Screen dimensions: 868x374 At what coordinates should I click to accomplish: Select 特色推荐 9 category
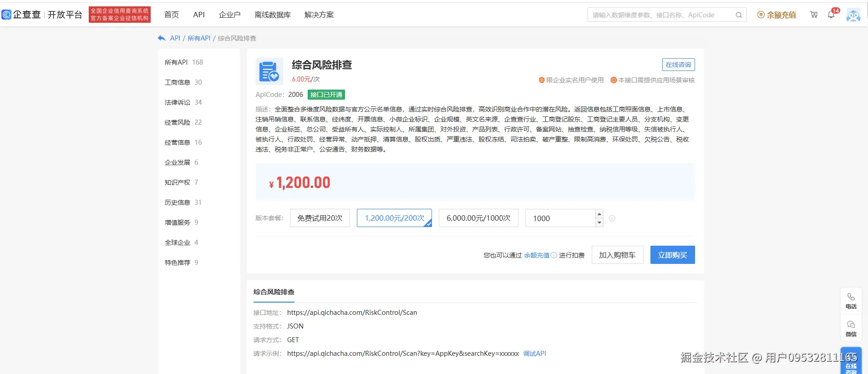pyautogui.click(x=182, y=263)
